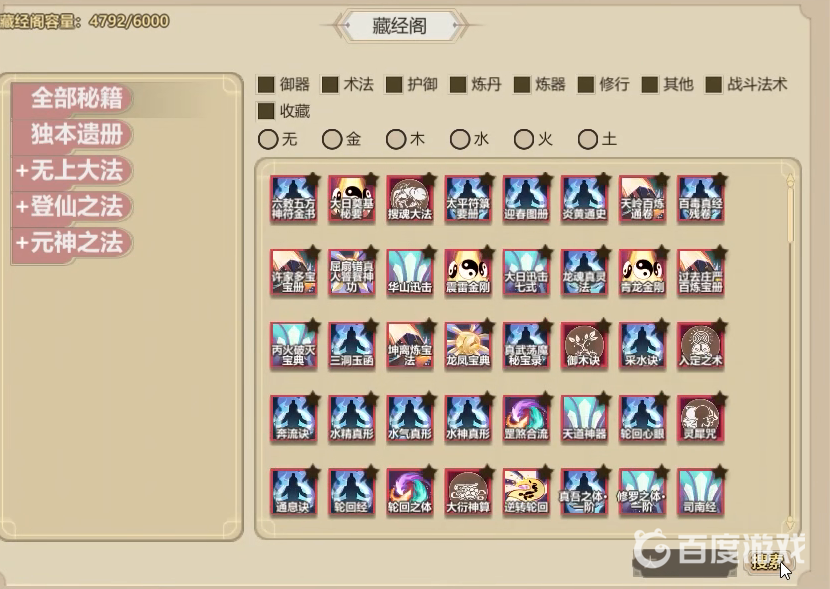Select the 搜魂大法 skill book icon

410,200
